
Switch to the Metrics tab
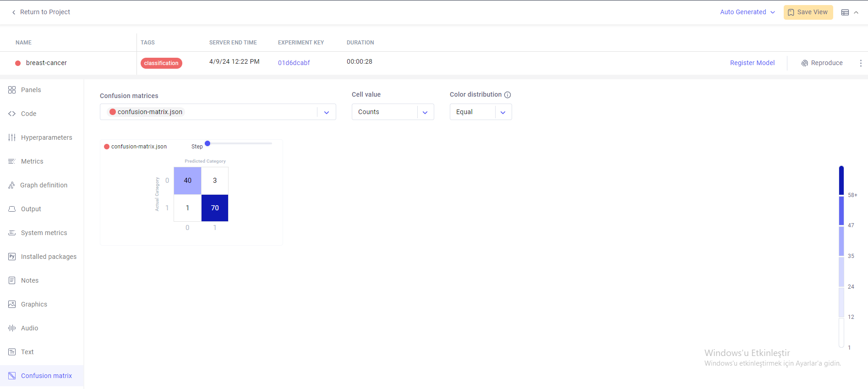42,161
